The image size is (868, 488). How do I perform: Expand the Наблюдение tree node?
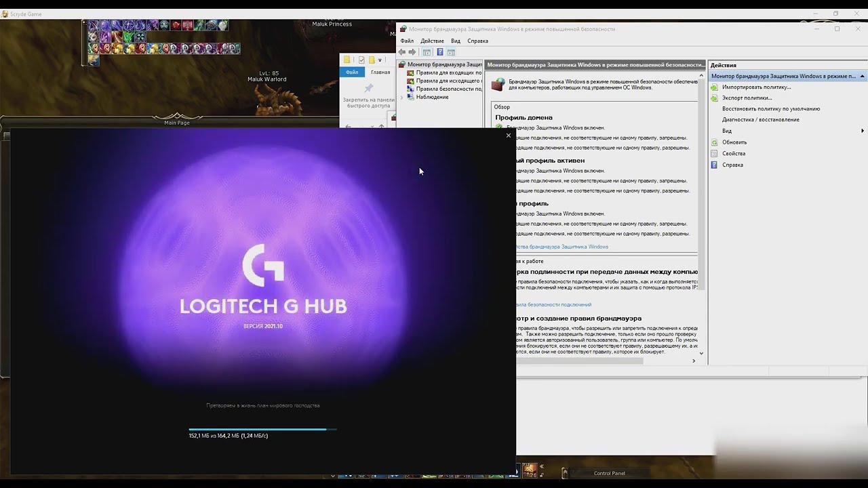coord(401,97)
